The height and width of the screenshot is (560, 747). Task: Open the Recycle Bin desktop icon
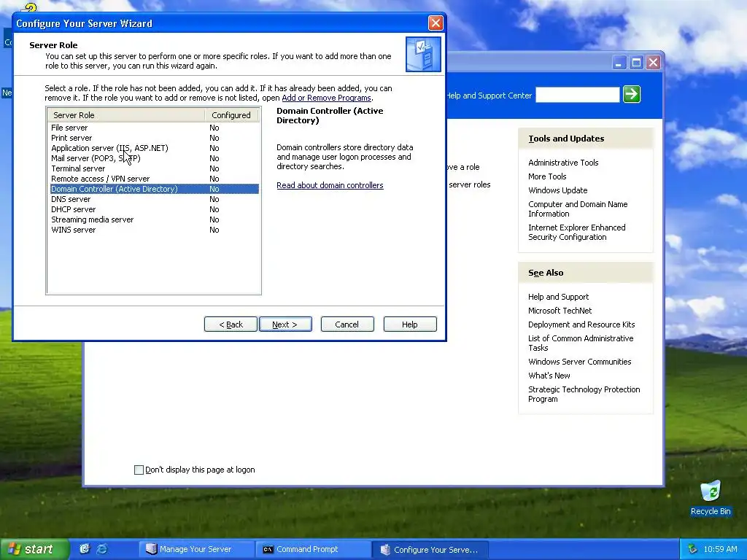click(711, 498)
